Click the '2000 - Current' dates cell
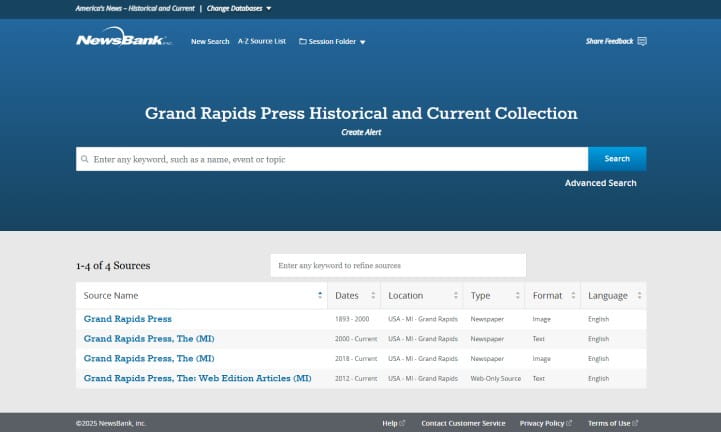Image resolution: width=721 pixels, height=432 pixels. (x=356, y=339)
